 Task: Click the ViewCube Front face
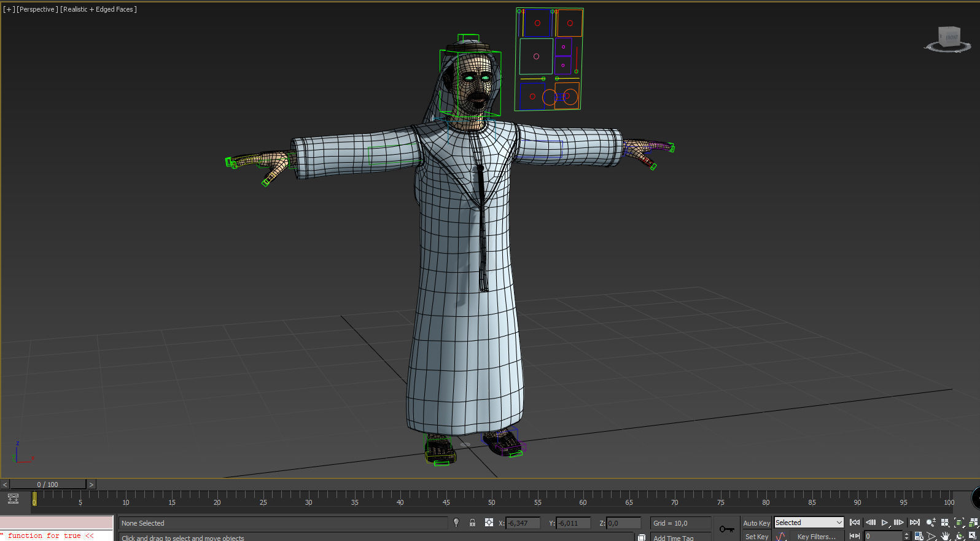[951, 37]
